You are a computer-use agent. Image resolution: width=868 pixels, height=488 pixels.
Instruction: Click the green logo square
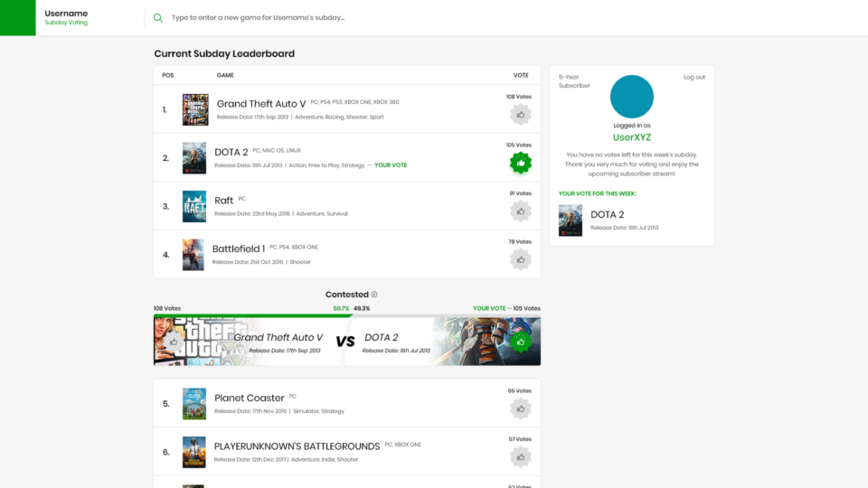pos(18,18)
